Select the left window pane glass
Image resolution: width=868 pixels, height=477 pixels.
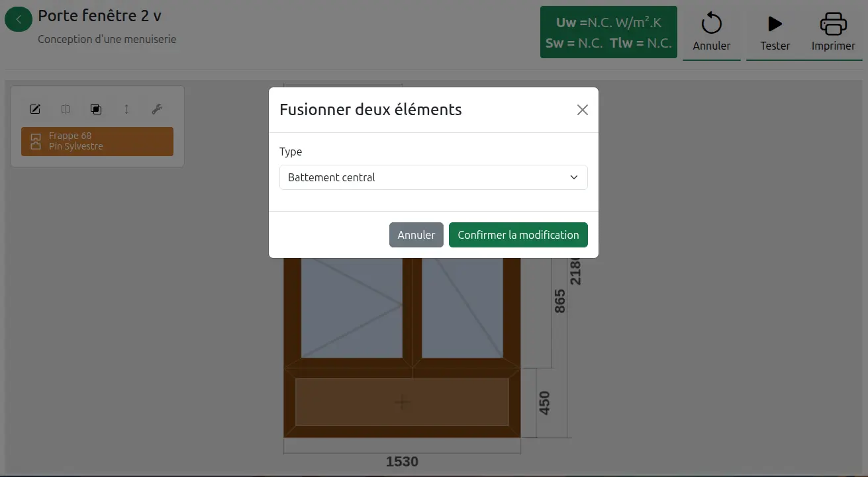coord(352,308)
